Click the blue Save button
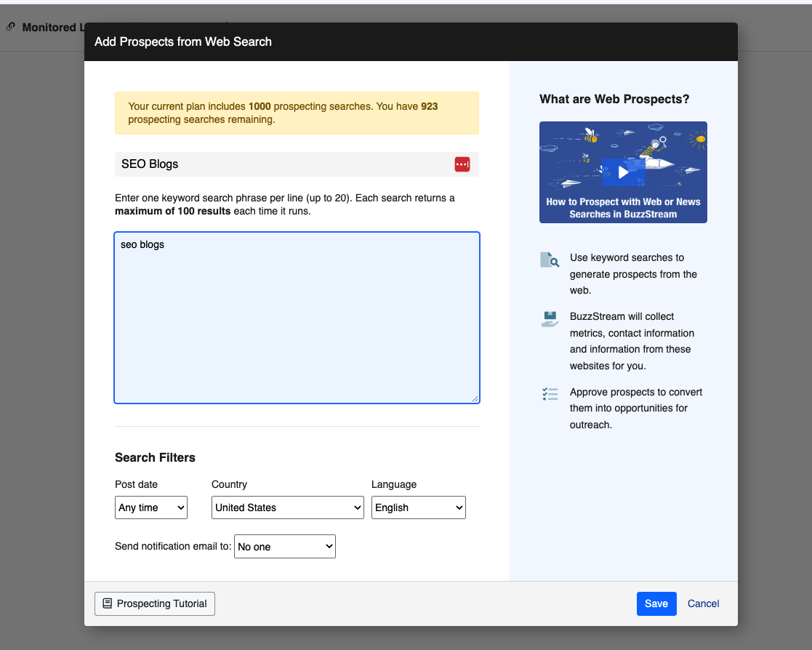Screen dimensions: 812x650 coord(656,603)
